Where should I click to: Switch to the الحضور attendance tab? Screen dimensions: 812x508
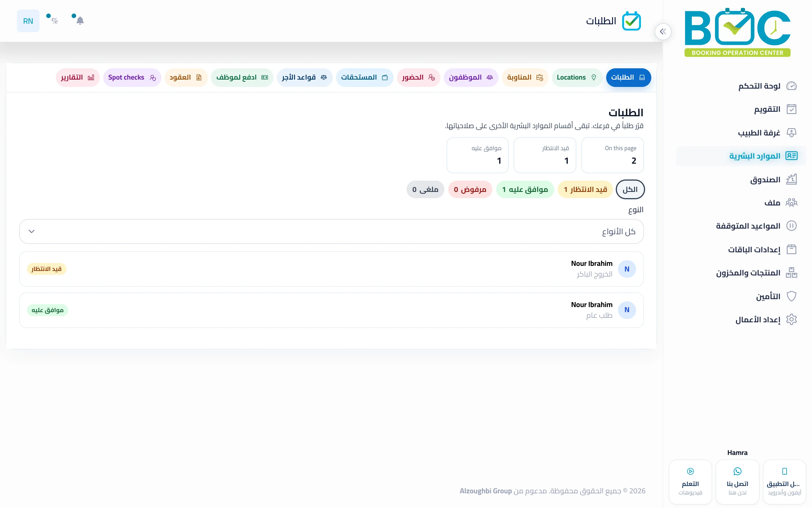(x=418, y=78)
